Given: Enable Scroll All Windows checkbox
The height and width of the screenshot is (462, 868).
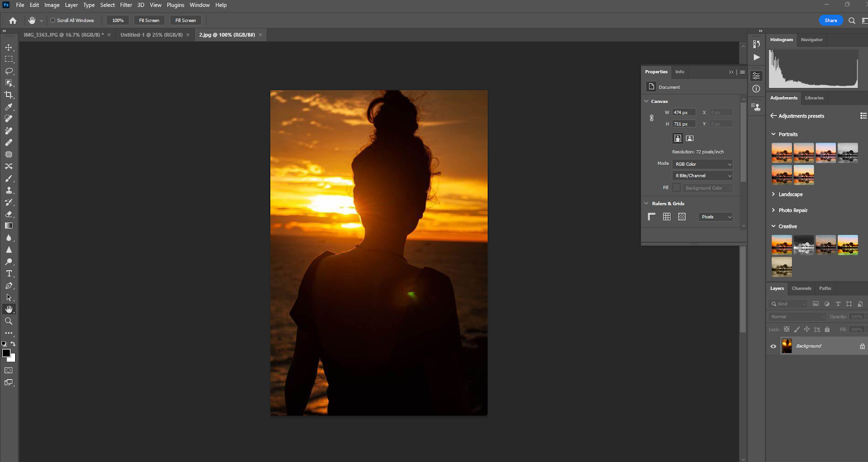Looking at the screenshot, I should [53, 21].
